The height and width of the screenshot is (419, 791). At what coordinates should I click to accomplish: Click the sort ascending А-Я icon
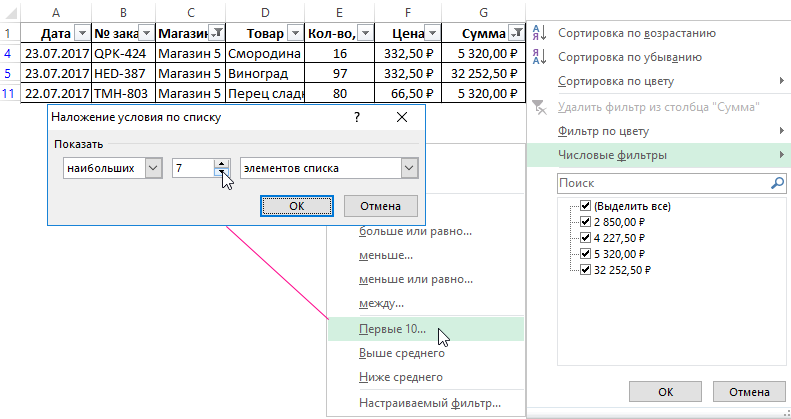[539, 33]
